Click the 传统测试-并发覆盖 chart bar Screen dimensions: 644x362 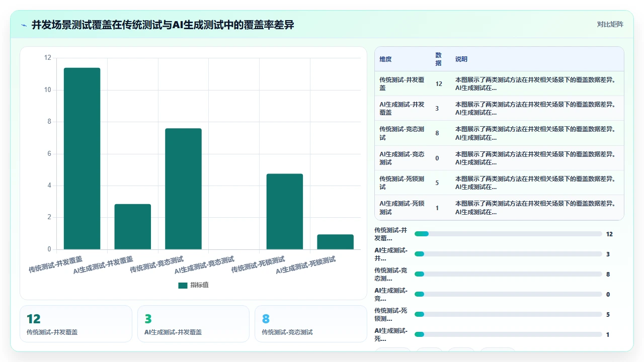[82, 158]
